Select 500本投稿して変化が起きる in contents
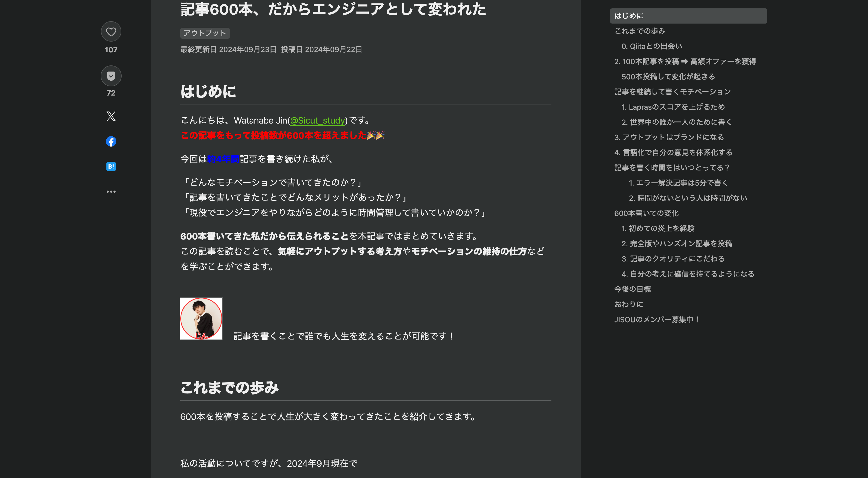Image resolution: width=868 pixels, height=478 pixels. [668, 76]
